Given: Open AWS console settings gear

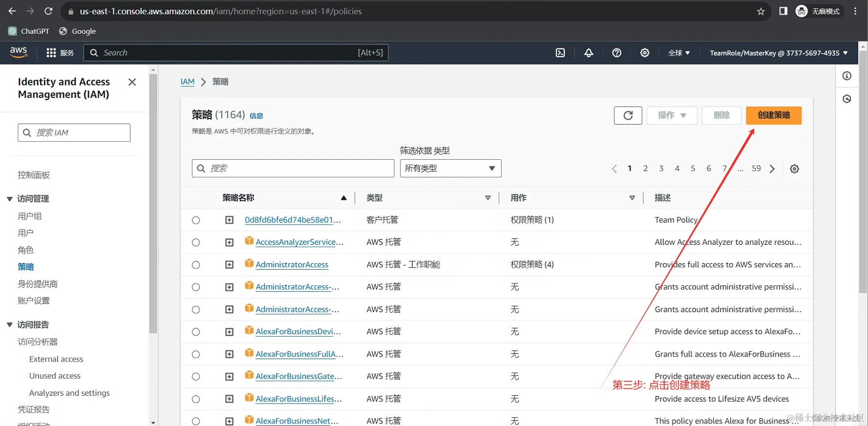Looking at the screenshot, I should tap(645, 53).
